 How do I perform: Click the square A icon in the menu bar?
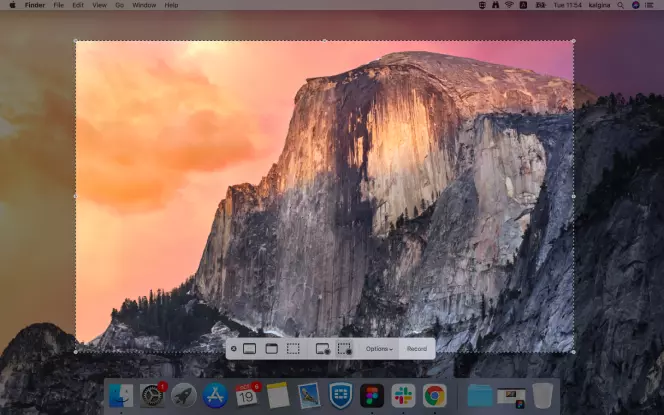coord(523,5)
